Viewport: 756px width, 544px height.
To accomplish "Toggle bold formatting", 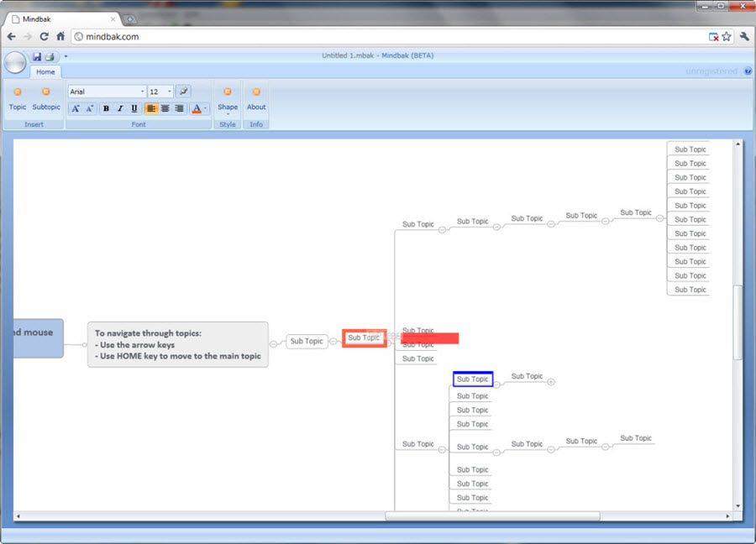I will tap(106, 108).
